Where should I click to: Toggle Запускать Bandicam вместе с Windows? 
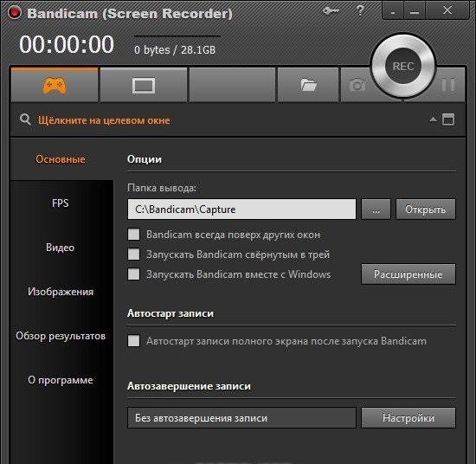tap(133, 274)
